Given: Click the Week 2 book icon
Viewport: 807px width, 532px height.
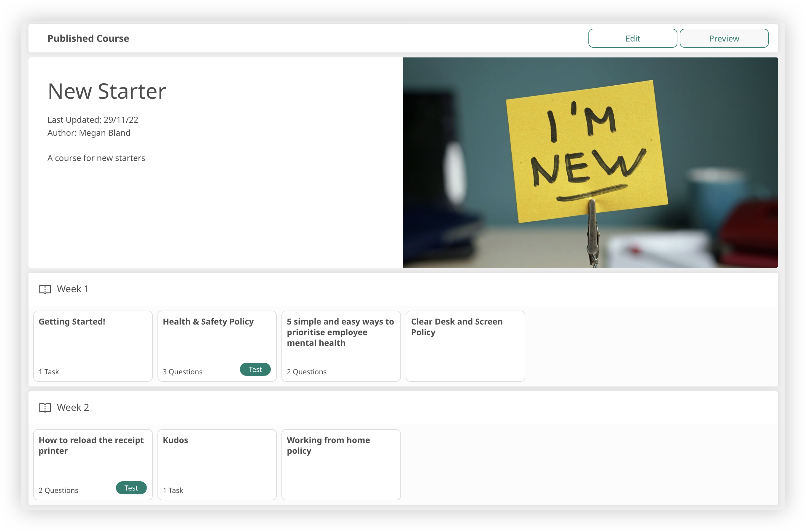Looking at the screenshot, I should click(x=45, y=408).
